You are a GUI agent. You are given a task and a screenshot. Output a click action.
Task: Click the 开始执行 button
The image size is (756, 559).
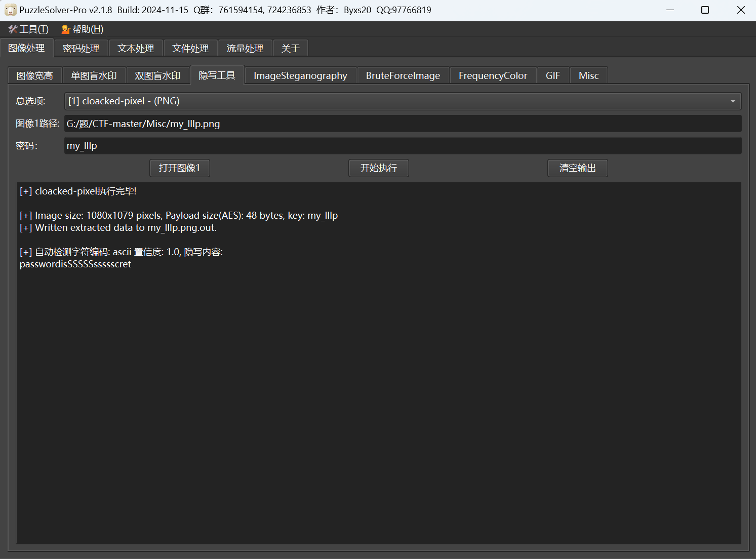pos(379,168)
